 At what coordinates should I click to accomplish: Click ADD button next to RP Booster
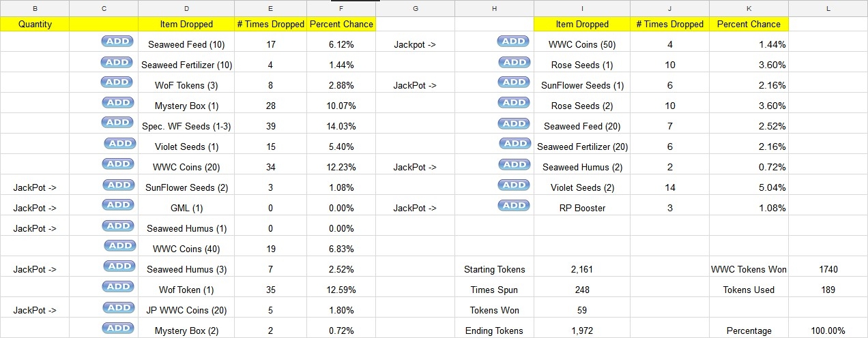tap(513, 205)
